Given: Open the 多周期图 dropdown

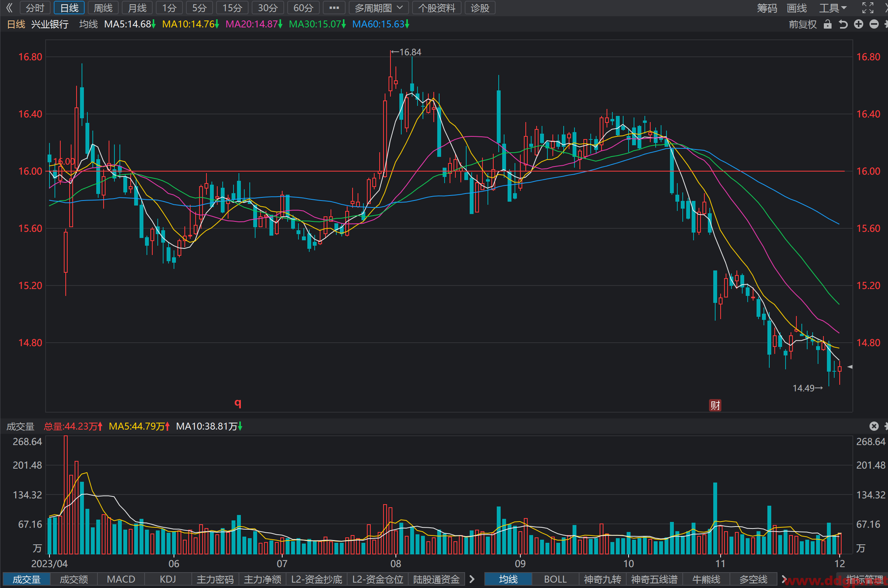Looking at the screenshot, I should tap(379, 8).
